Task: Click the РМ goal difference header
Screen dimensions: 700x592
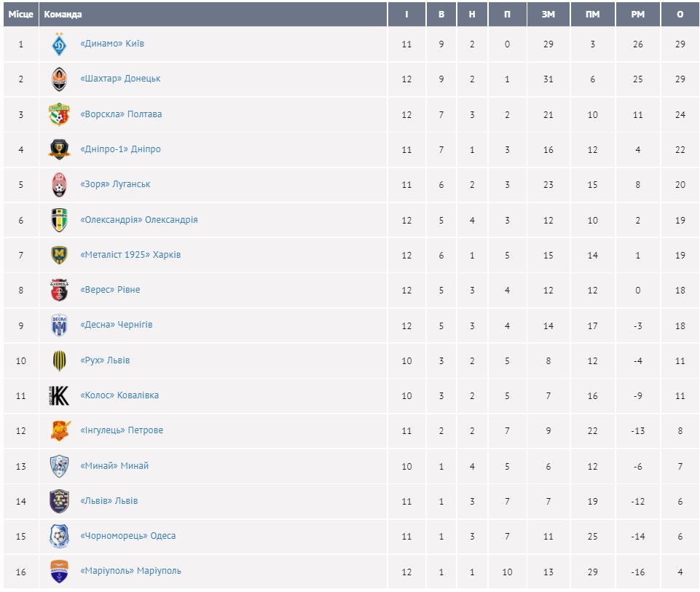Action: coord(637,15)
